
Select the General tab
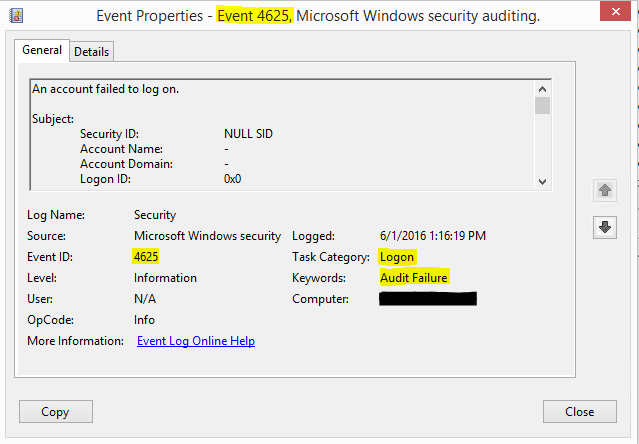click(x=42, y=50)
